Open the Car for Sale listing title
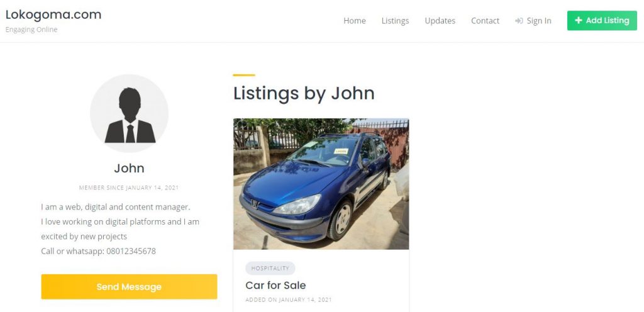 275,286
